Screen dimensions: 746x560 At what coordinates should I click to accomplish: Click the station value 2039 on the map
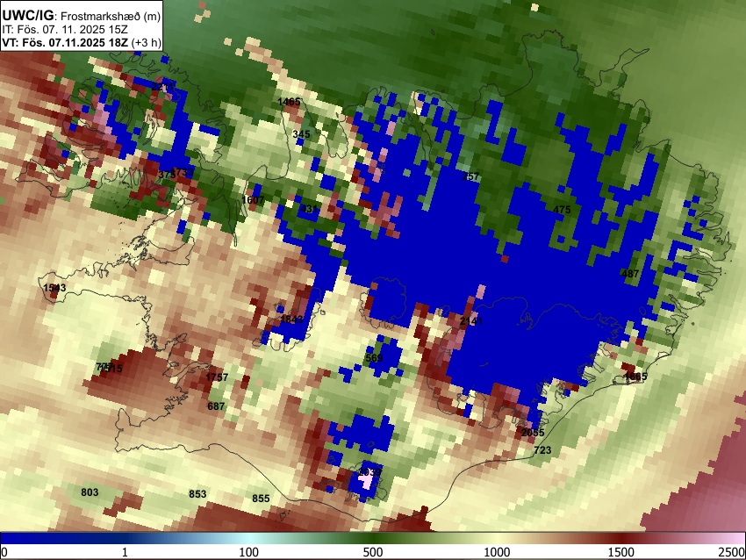pyautogui.click(x=369, y=472)
